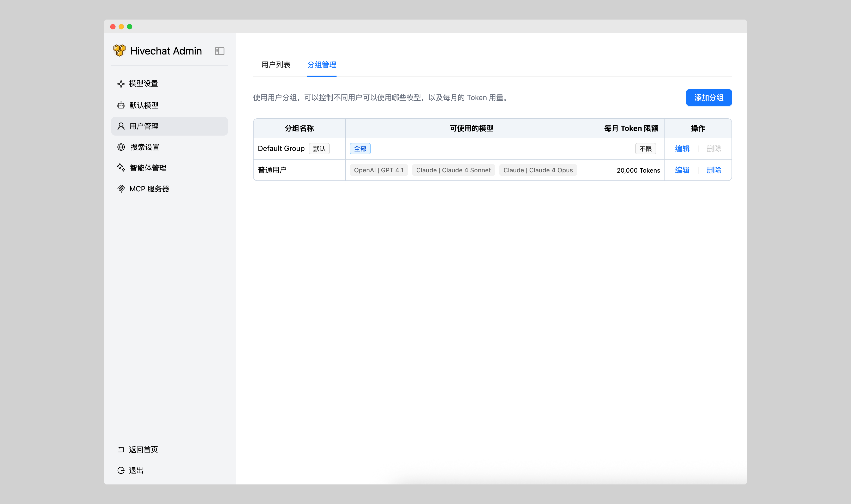The height and width of the screenshot is (504, 851).
Task: Click the 全部 model tag
Action: tap(360, 149)
